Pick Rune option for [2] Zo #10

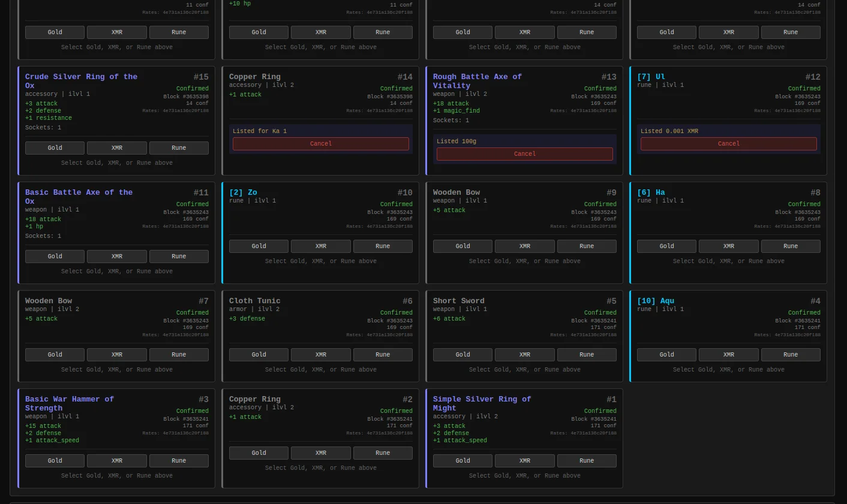(x=382, y=246)
